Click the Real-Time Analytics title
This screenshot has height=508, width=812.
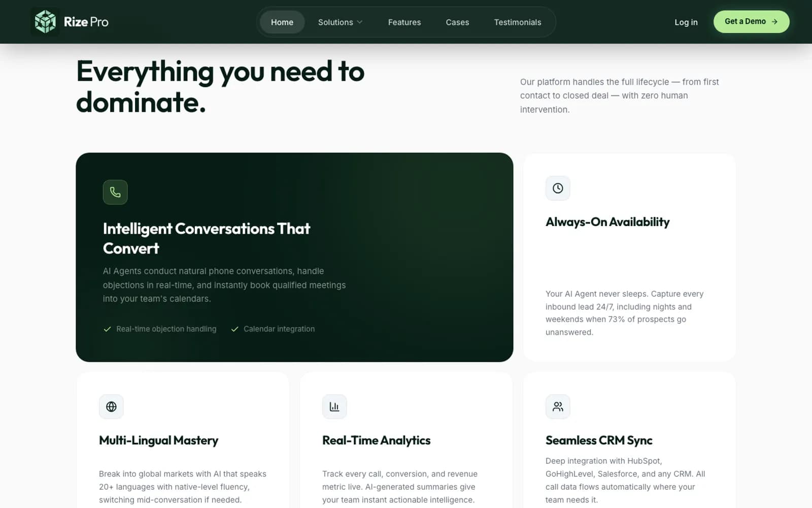pos(376,440)
